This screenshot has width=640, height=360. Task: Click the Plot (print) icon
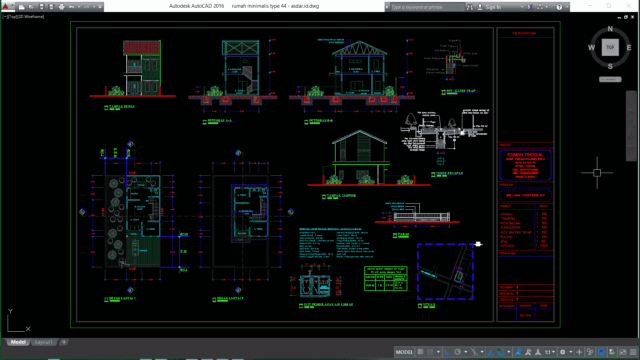(62, 7)
